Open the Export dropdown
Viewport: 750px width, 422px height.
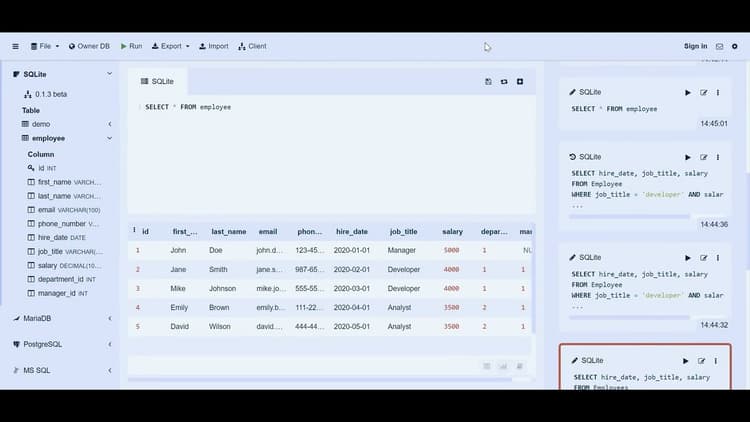click(x=171, y=46)
